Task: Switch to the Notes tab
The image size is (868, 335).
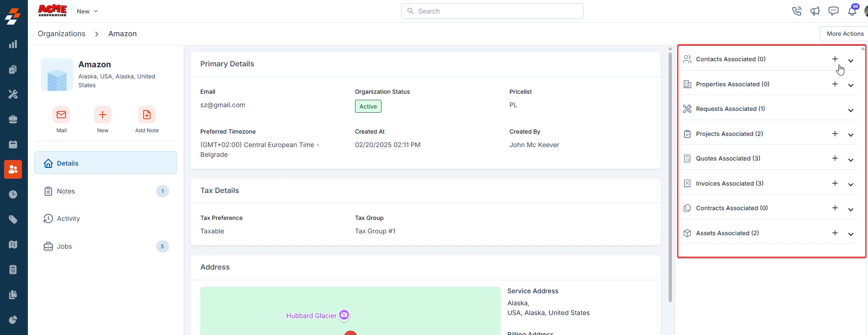Action: point(105,191)
